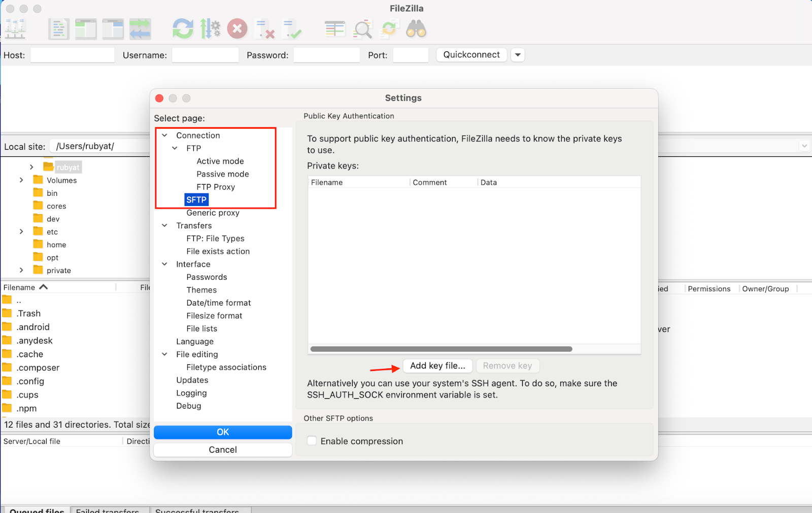Open the Themes settings page
The width and height of the screenshot is (812, 513).
[x=201, y=290]
